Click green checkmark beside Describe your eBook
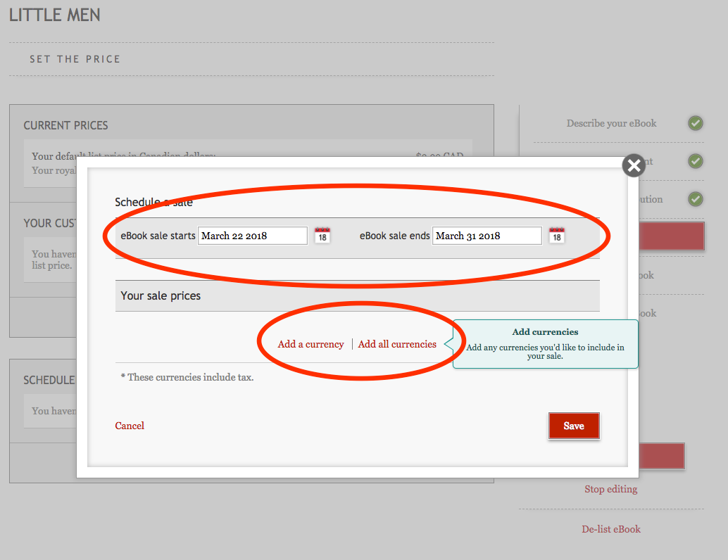 point(696,123)
